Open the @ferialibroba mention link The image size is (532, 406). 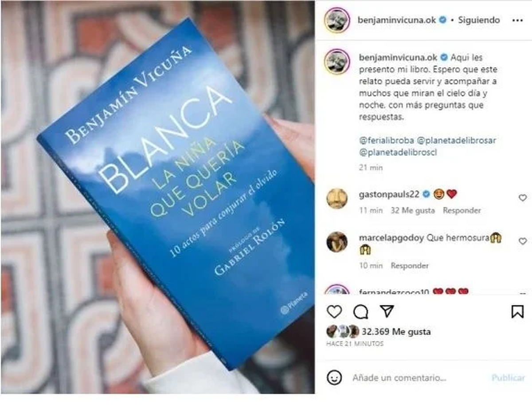pyautogui.click(x=387, y=140)
